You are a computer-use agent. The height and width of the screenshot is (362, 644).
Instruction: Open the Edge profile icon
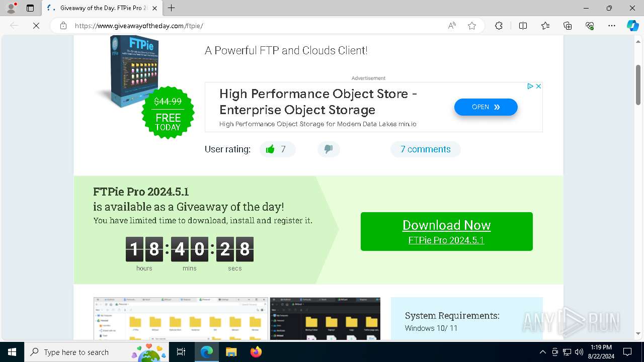point(11,8)
